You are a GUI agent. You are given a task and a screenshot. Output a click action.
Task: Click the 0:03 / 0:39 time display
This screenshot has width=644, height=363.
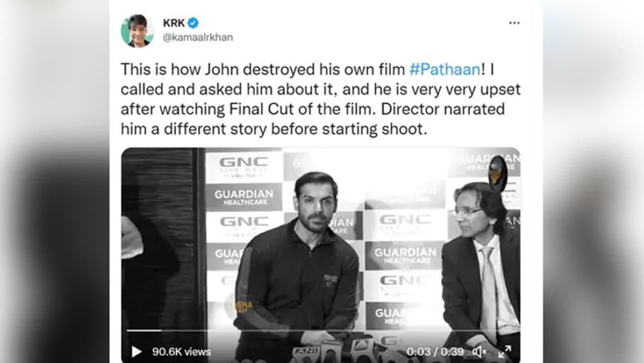point(435,352)
